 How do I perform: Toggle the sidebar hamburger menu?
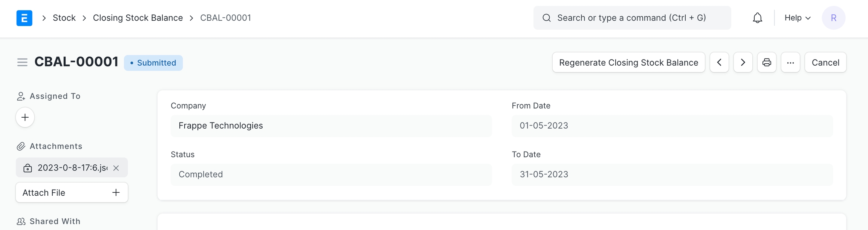[x=22, y=62]
